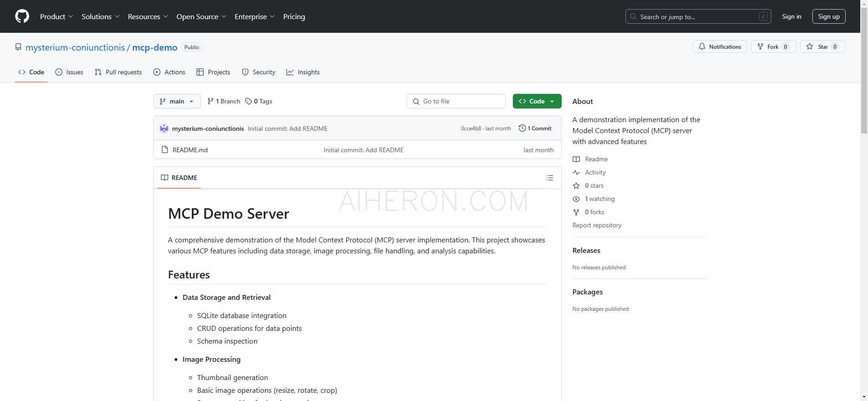Switch to the Code tab
Screen dimensions: 868x401
[x=31, y=72]
